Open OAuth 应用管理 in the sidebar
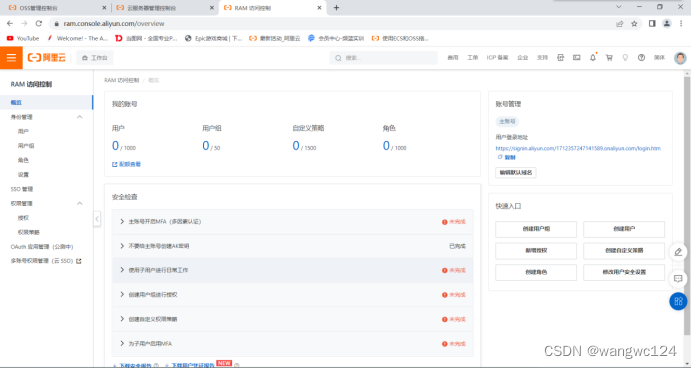This screenshot has height=368, width=692. (x=42, y=247)
